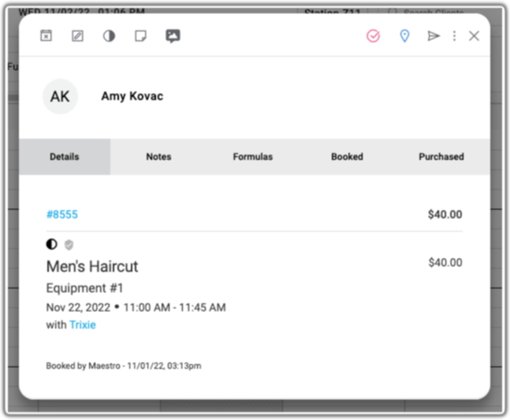This screenshot has height=420, width=510.
Task: Switch to the Notes tab
Action: pos(158,157)
